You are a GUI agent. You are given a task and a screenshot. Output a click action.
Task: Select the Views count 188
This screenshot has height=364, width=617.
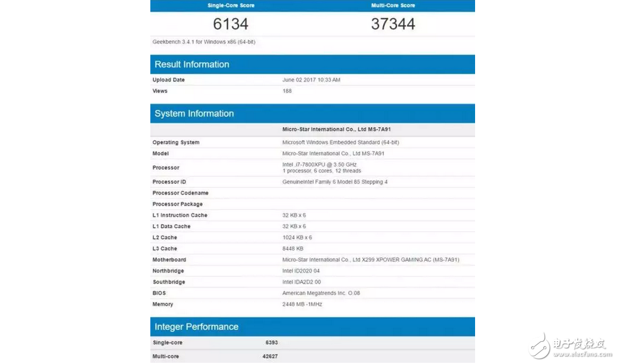pos(287,91)
